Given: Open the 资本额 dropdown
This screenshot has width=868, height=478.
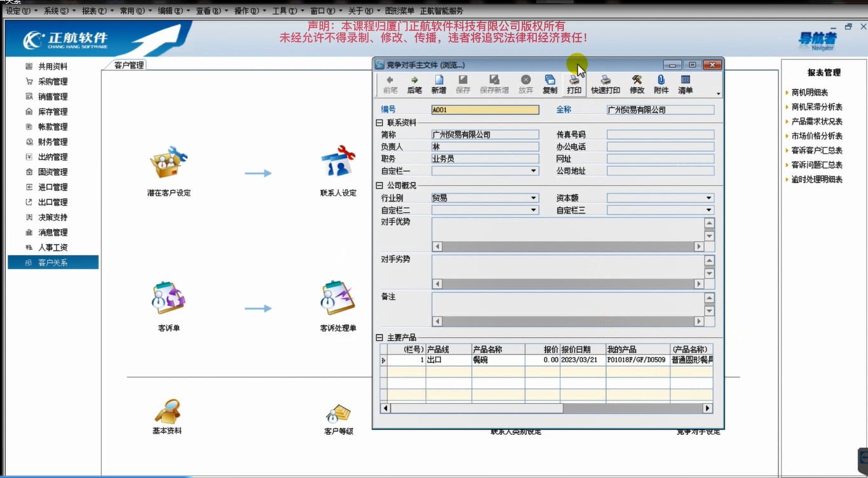Looking at the screenshot, I should click(x=709, y=198).
